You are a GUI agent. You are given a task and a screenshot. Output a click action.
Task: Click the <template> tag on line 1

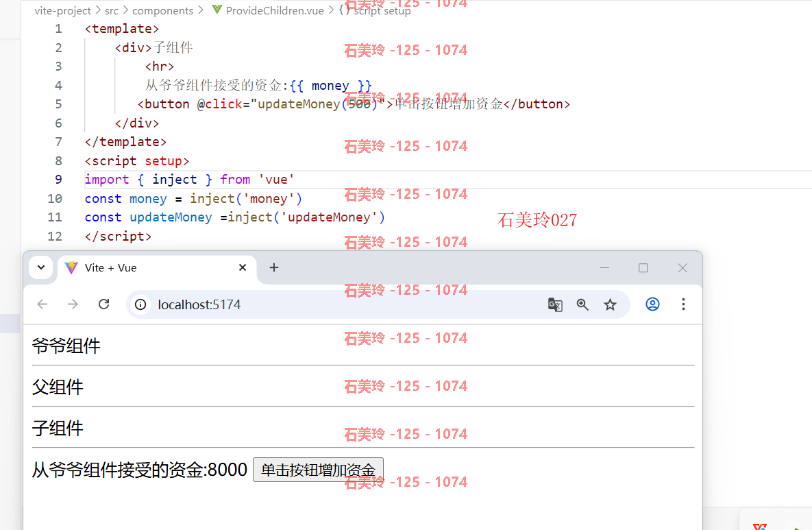[x=122, y=29]
